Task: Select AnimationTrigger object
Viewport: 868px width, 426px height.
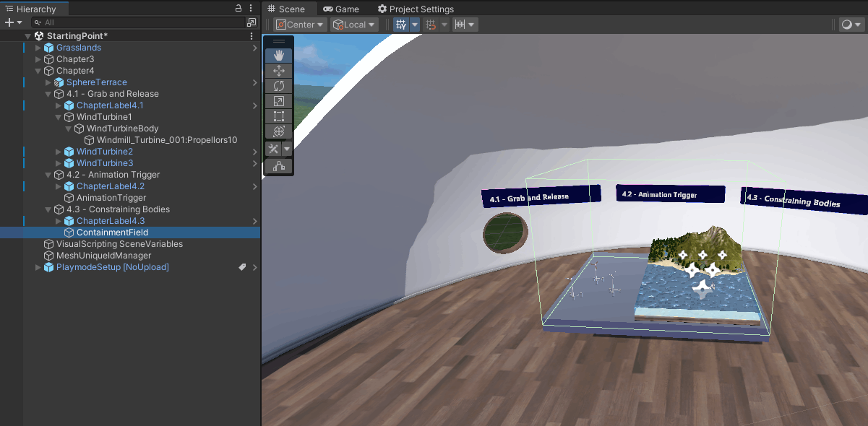Action: pos(130,198)
